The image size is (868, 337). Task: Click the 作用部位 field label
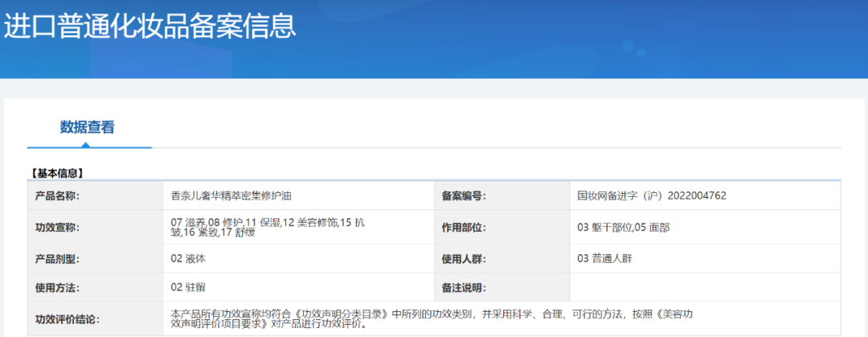point(464,228)
